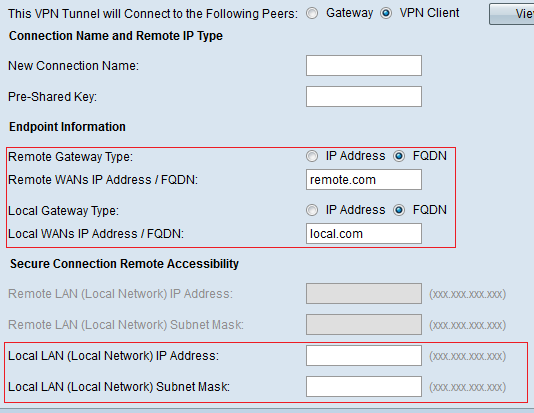Choose FQDN for Local Gateway Type

coord(399,210)
